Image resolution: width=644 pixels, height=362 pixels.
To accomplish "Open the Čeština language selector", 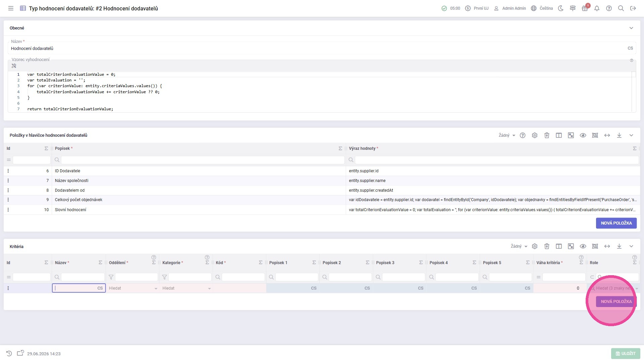I will tap(542, 8).
